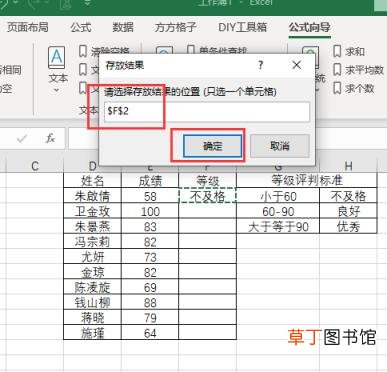Click the 确定 button in the dialog

[x=213, y=146]
